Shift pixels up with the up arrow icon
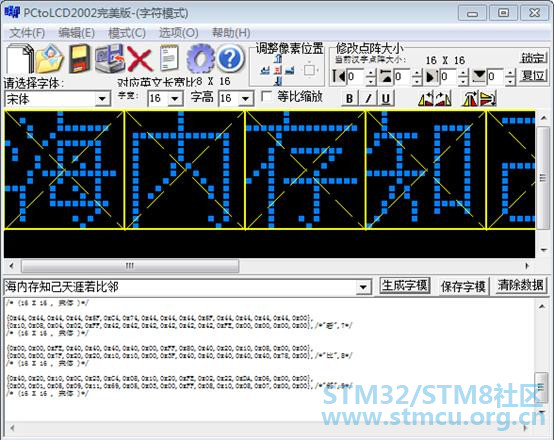 [278, 59]
